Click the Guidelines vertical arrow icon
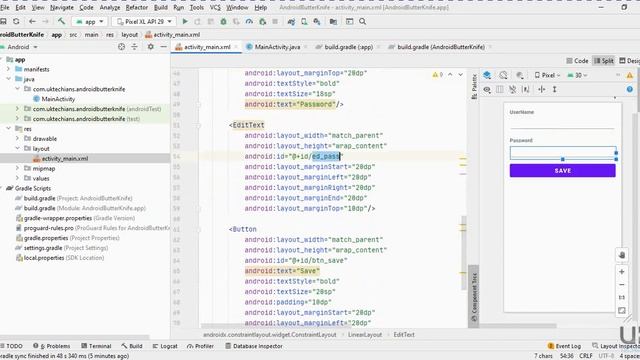This screenshot has height=360, width=640. click(555, 89)
